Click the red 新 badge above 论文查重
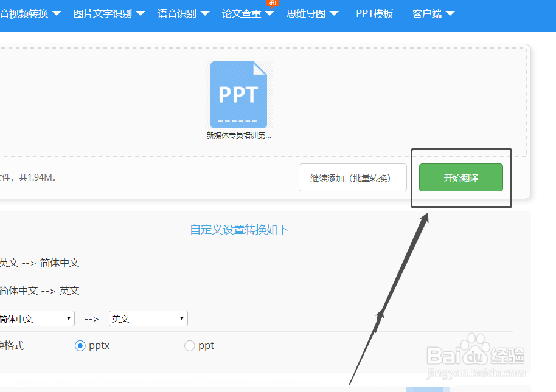The width and height of the screenshot is (556, 392). tap(272, 3)
